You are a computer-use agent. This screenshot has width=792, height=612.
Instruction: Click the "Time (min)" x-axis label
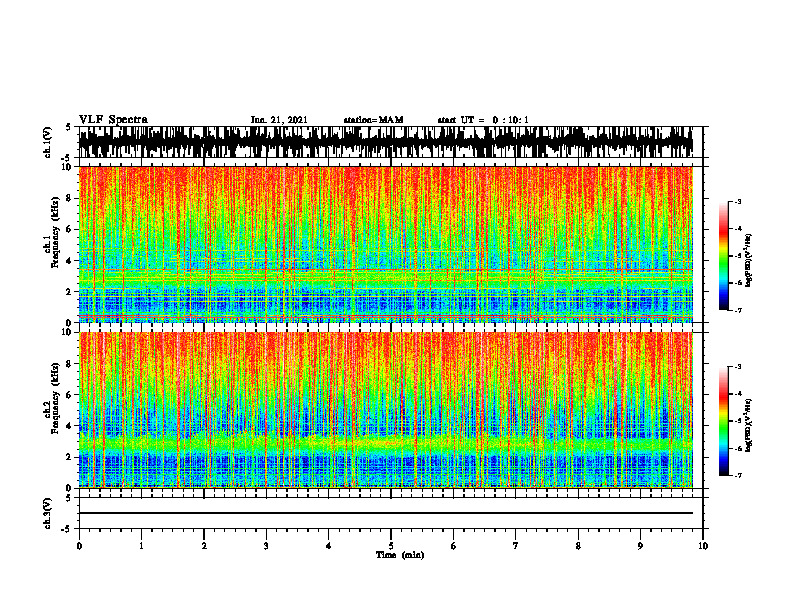pos(400,555)
